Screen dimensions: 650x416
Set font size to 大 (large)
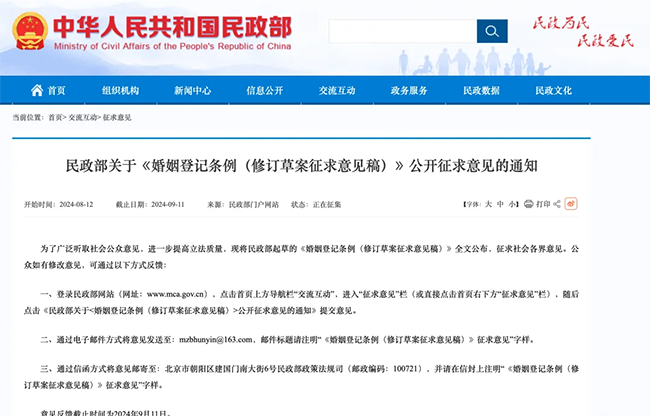[x=489, y=204]
